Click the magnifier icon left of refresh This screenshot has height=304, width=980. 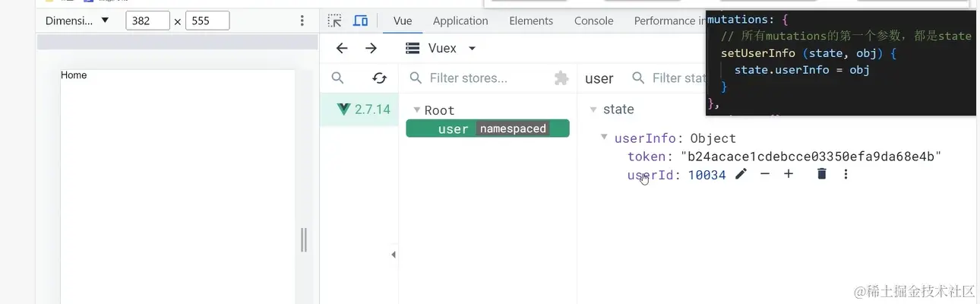pos(338,78)
